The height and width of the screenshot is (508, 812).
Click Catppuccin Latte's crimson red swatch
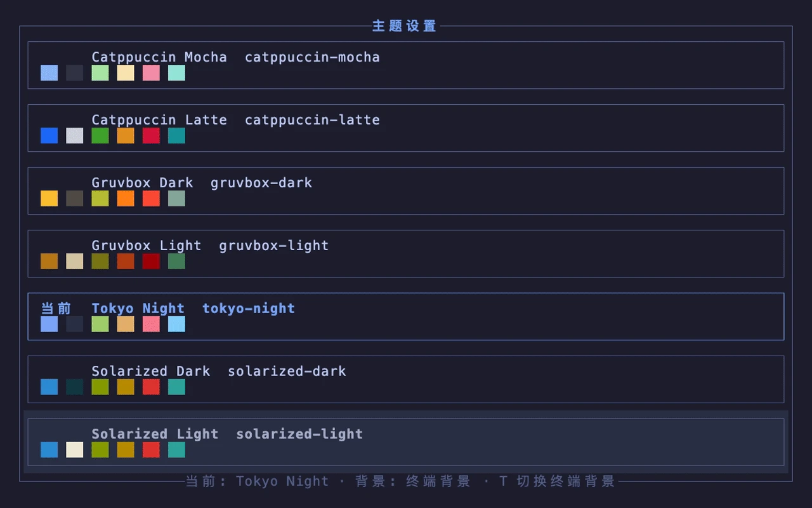tap(151, 136)
